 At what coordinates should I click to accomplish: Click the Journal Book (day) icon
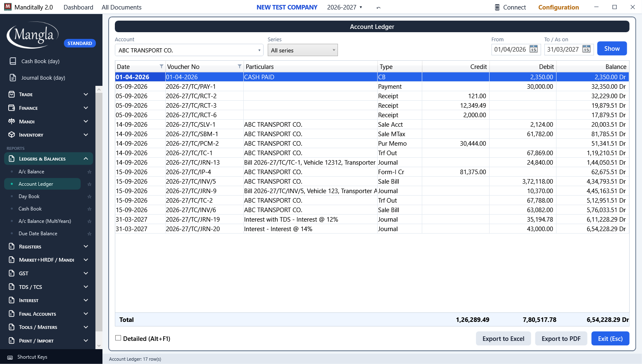[13, 78]
